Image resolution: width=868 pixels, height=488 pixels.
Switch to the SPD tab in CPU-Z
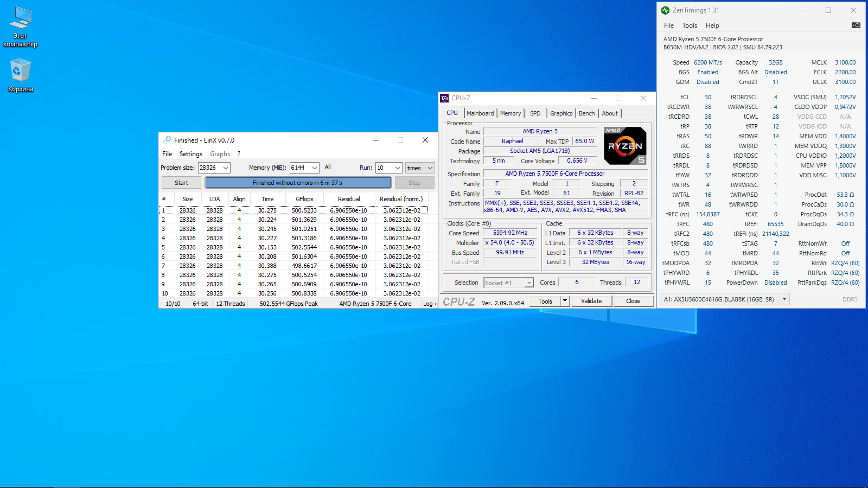coord(535,113)
